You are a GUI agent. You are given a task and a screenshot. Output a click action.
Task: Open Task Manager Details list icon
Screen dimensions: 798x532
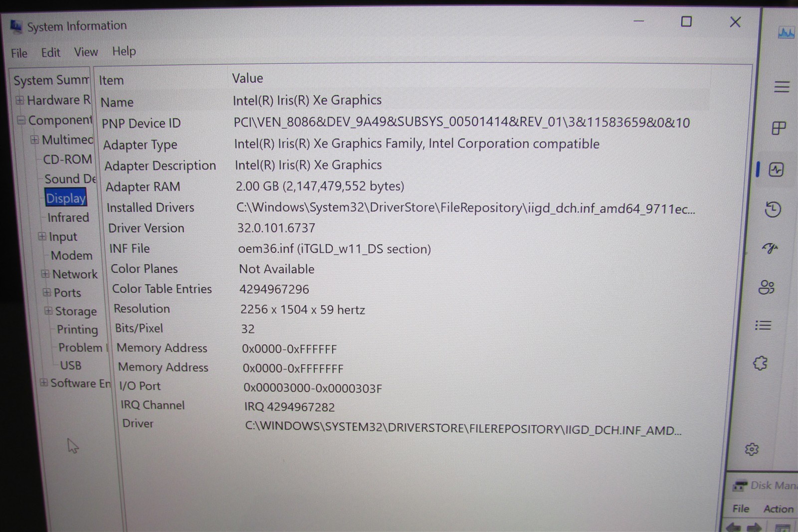pyautogui.click(x=763, y=326)
